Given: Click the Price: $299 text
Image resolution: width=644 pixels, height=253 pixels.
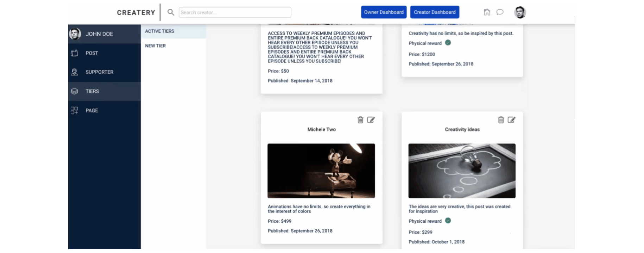Looking at the screenshot, I should tap(421, 232).
